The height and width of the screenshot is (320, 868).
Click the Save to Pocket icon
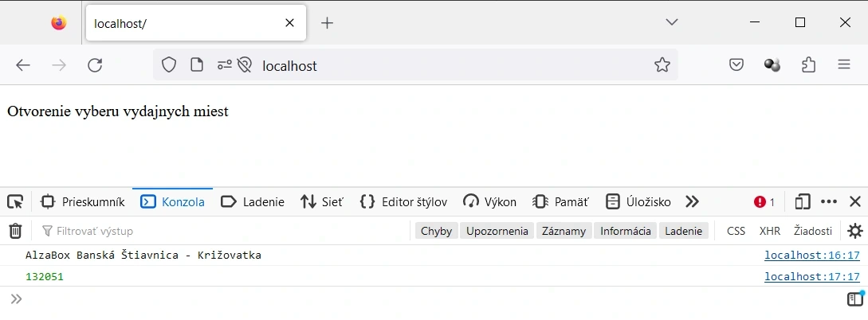(736, 65)
